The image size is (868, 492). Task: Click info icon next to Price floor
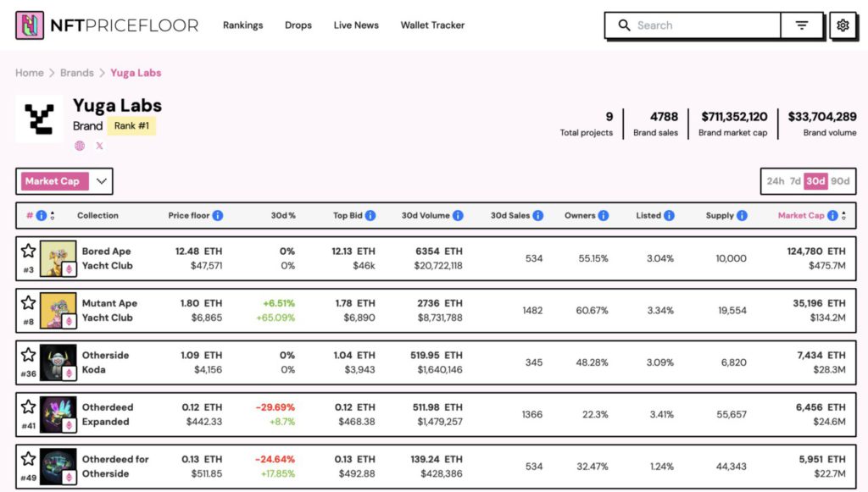tap(218, 216)
